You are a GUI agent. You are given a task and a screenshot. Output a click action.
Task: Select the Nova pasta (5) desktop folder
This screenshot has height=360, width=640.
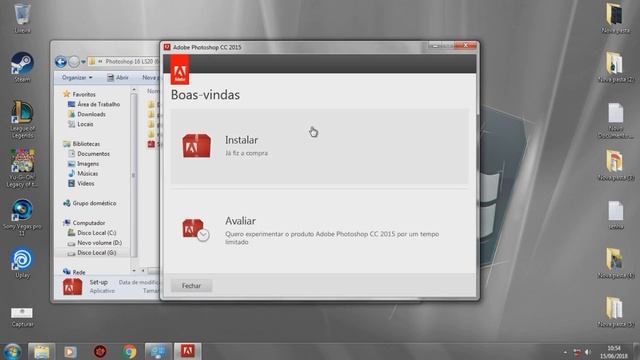[x=615, y=312]
